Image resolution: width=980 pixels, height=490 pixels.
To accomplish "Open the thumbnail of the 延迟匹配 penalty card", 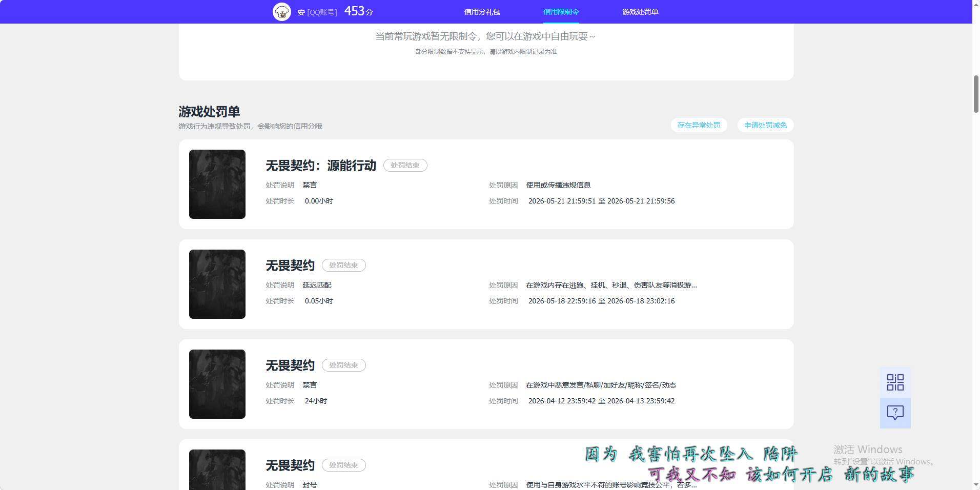I will point(217,284).
